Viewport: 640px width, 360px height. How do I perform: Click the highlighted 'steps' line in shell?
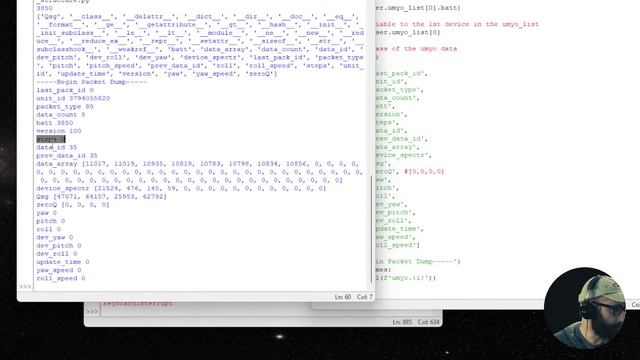tap(51, 139)
